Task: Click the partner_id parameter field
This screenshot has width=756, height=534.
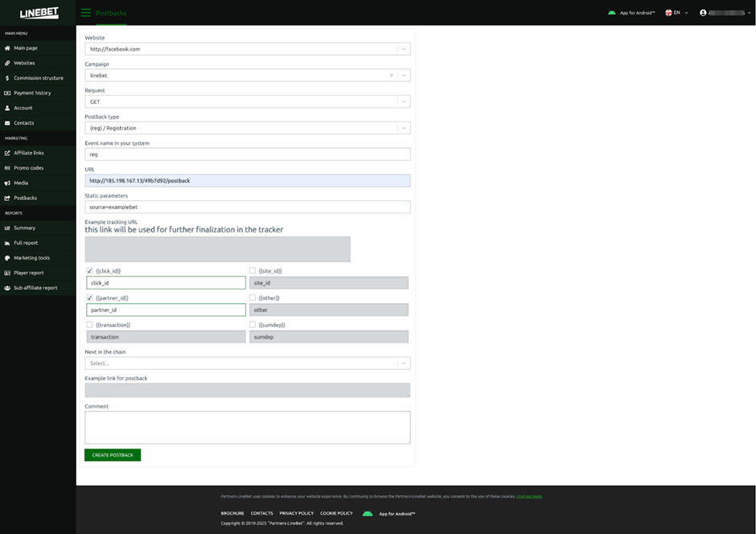Action: [x=166, y=310]
